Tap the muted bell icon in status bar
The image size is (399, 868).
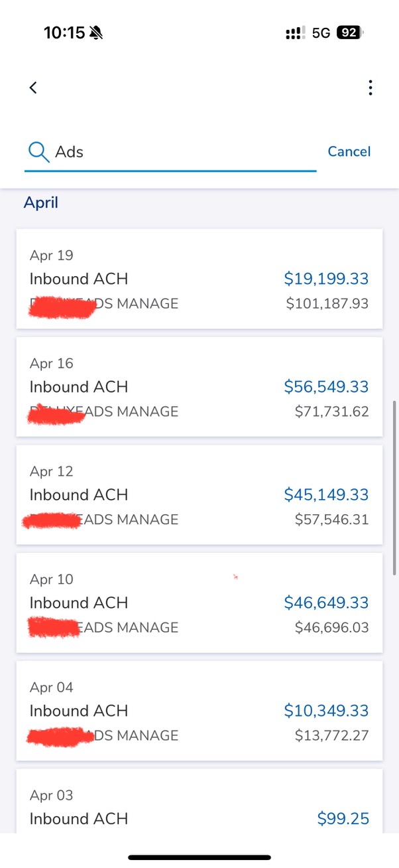pos(97,33)
